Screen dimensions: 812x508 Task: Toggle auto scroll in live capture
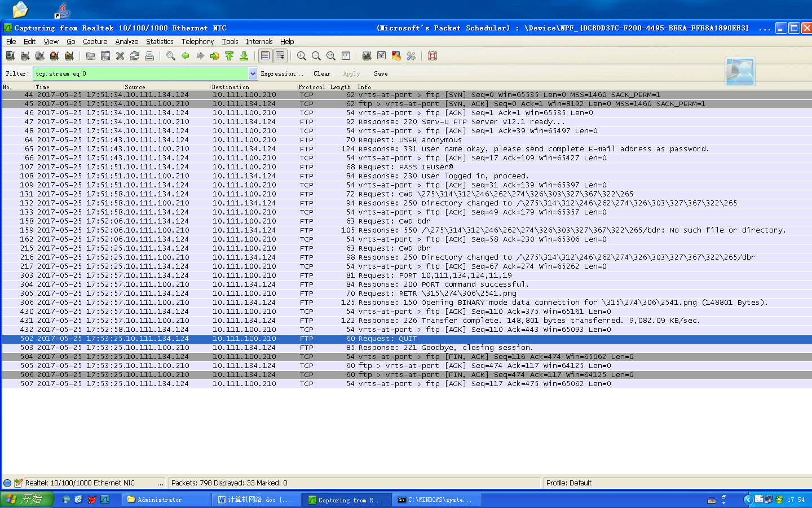(280, 56)
